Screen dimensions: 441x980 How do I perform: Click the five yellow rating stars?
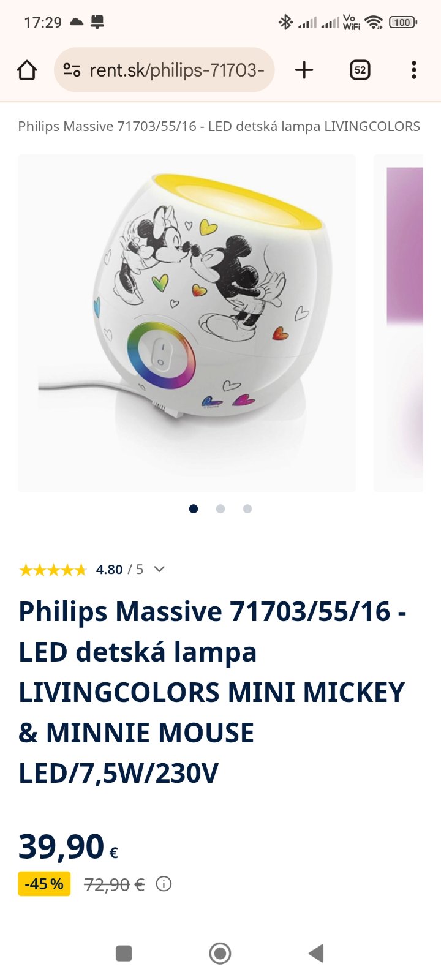click(x=53, y=570)
